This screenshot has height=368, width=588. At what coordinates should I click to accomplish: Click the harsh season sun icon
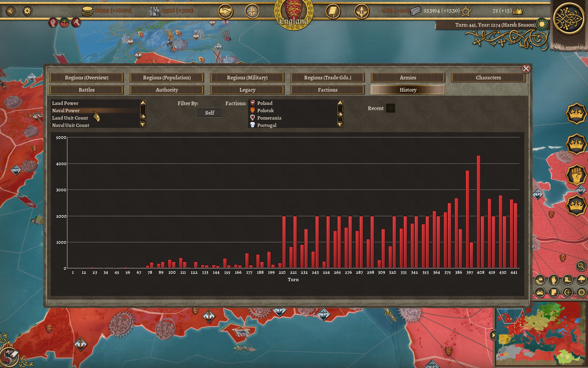click(x=542, y=25)
